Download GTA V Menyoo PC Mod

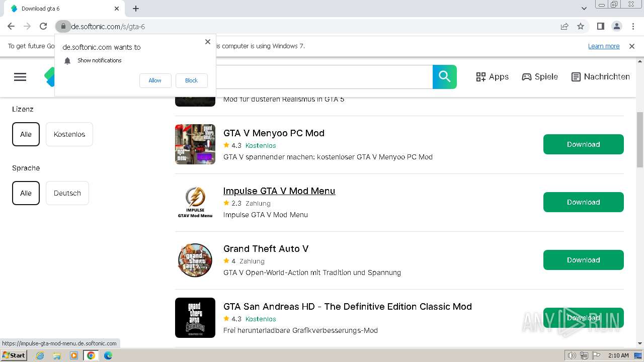coord(584,144)
